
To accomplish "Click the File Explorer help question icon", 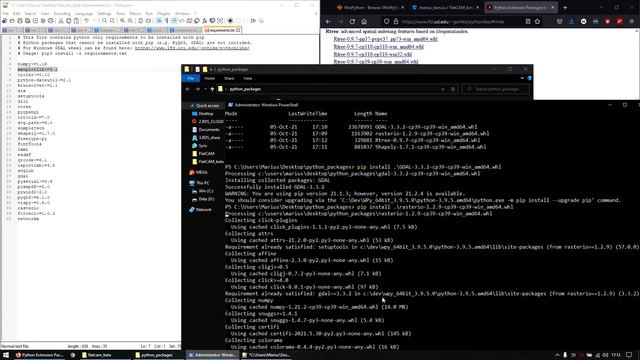I will (529, 78).
